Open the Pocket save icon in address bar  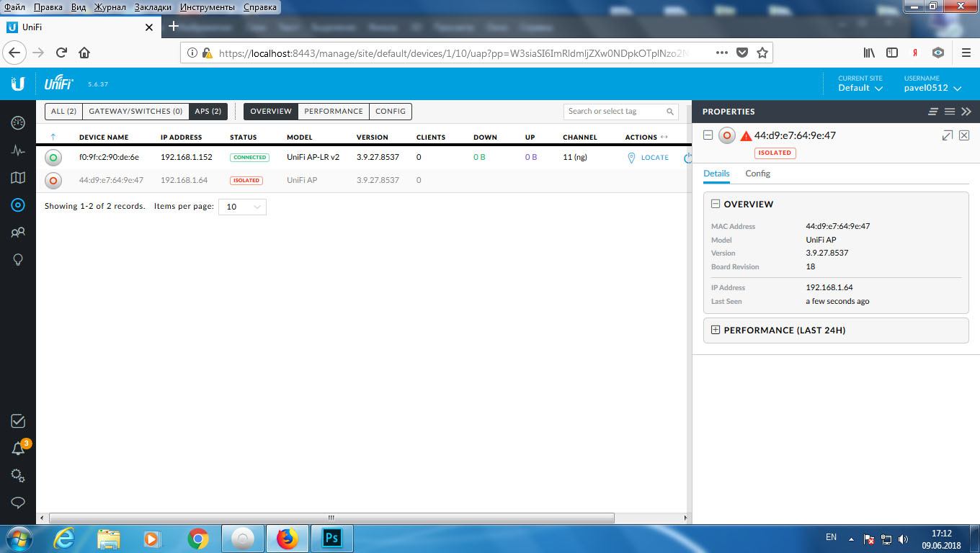[x=742, y=53]
